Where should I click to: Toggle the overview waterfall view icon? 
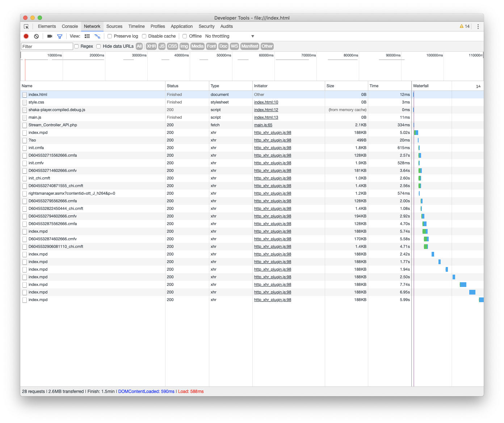97,36
